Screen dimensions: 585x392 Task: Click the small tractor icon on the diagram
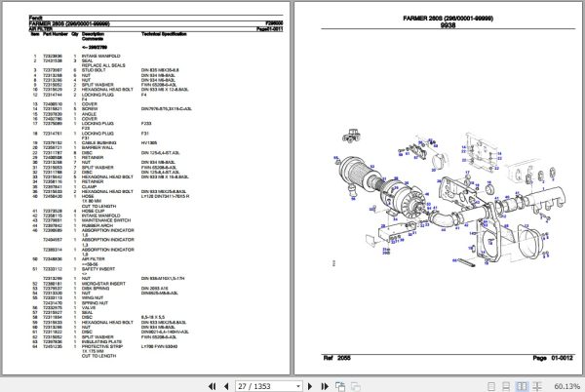pyautogui.click(x=351, y=136)
